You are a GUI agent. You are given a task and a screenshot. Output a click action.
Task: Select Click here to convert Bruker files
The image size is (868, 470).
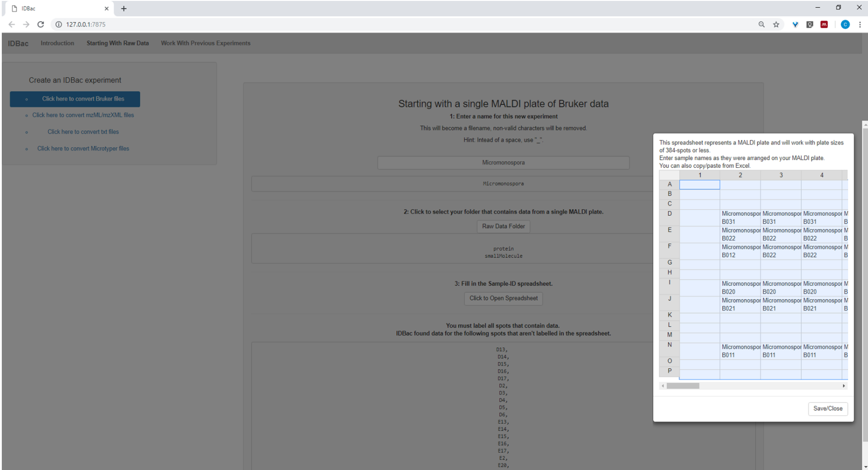75,99
